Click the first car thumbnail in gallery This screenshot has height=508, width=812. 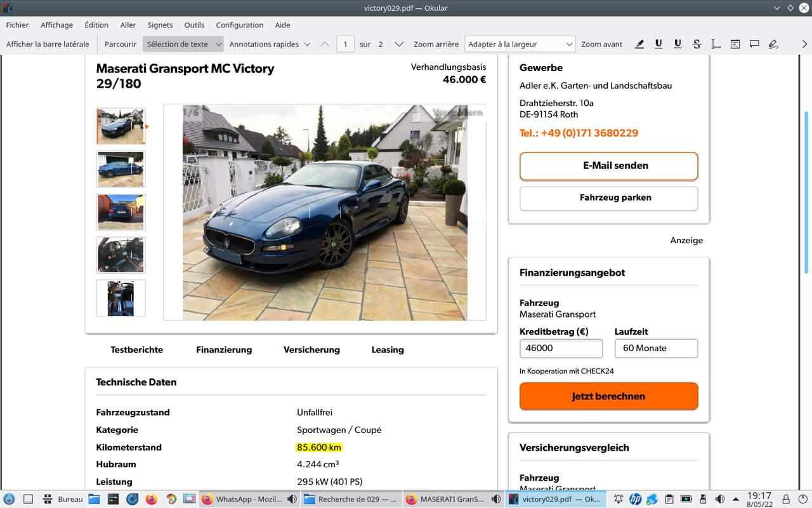pos(121,126)
